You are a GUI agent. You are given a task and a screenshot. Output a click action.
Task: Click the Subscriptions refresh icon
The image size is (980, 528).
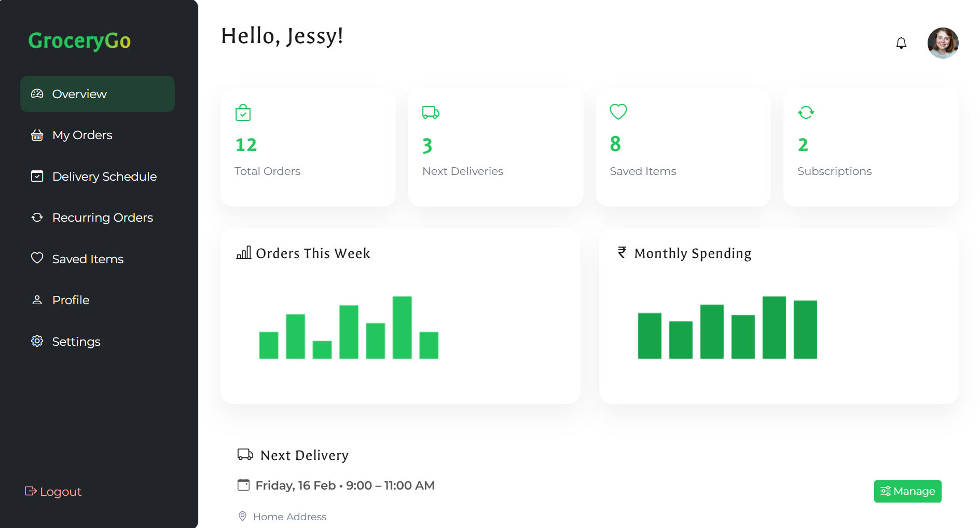[806, 112]
